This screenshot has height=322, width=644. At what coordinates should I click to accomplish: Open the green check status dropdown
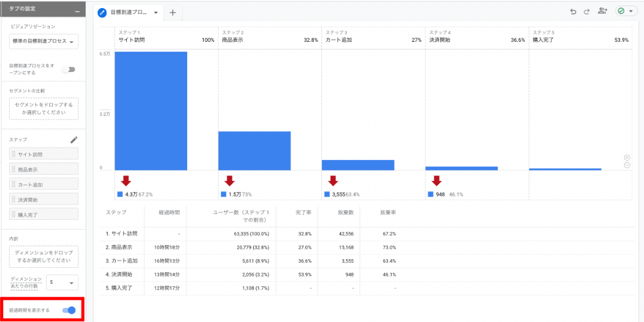point(626,12)
